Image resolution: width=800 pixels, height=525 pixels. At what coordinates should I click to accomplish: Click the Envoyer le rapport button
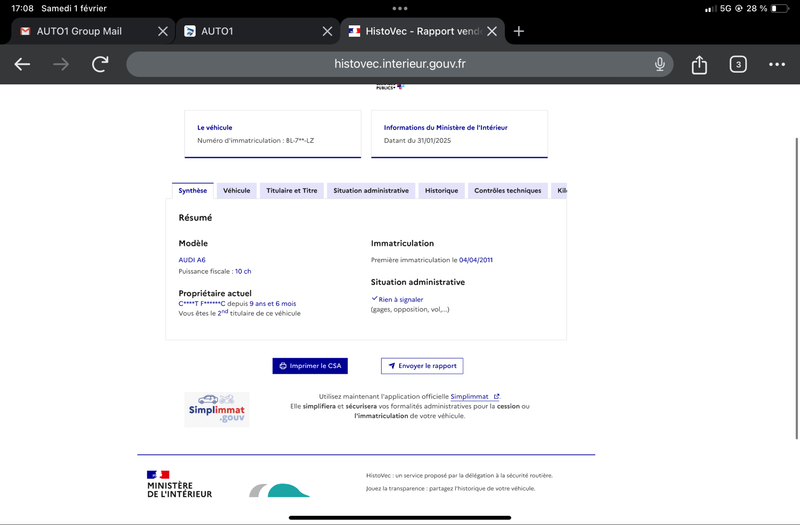(422, 366)
